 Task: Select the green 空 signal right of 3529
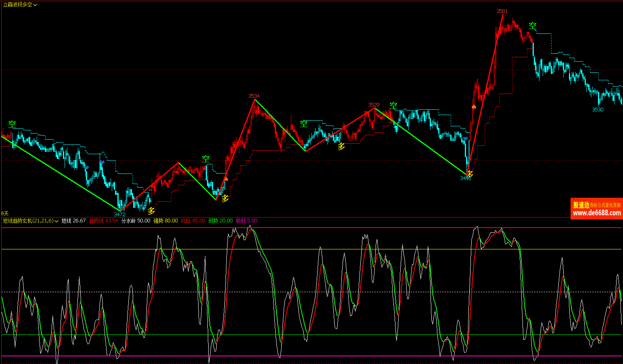393,105
